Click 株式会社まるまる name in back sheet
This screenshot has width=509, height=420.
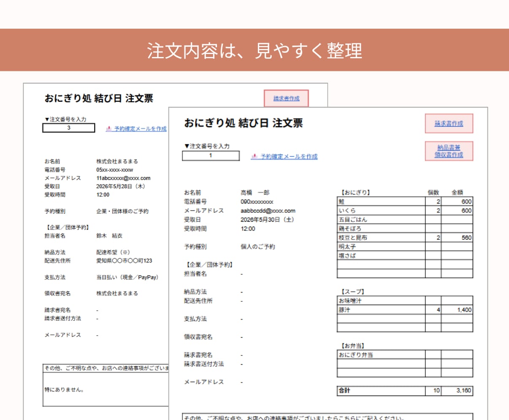point(117,161)
